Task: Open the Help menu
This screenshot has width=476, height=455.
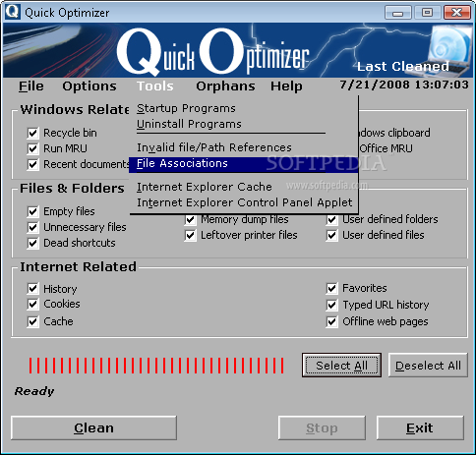Action: (x=286, y=86)
